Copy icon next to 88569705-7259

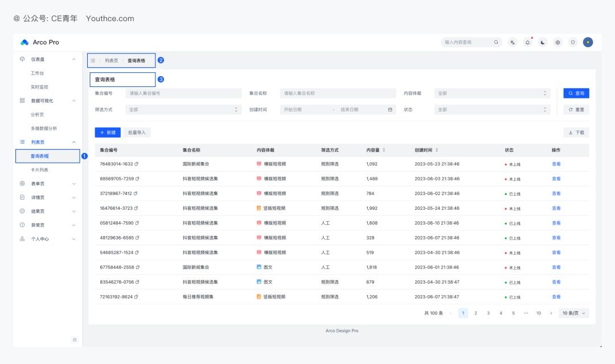click(x=137, y=179)
